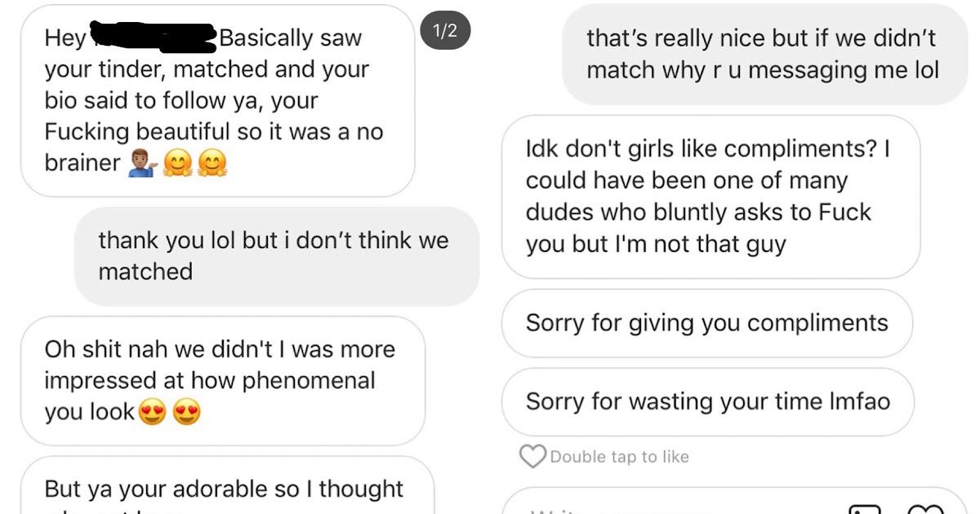Image resolution: width=980 pixels, height=514 pixels.
Task: Click the 'Oh shit nah we didn't' message
Action: coord(222,380)
